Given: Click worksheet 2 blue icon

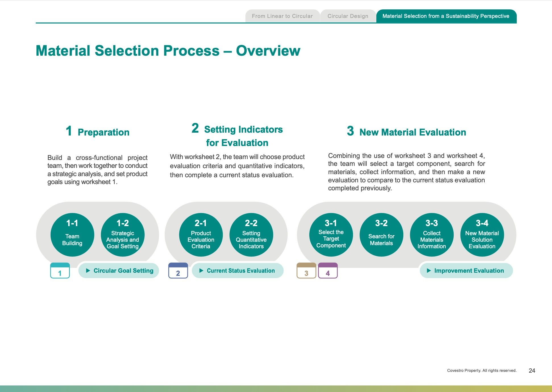Looking at the screenshot, I should [x=178, y=271].
